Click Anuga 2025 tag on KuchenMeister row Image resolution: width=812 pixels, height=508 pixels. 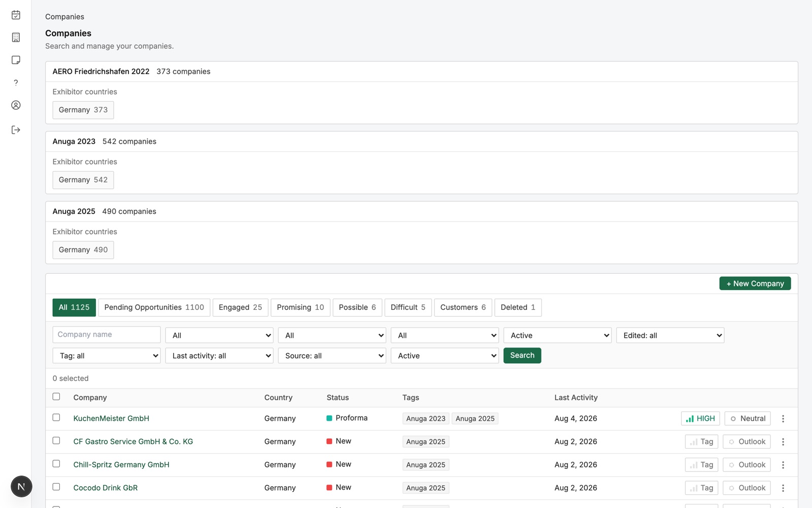tap(475, 419)
